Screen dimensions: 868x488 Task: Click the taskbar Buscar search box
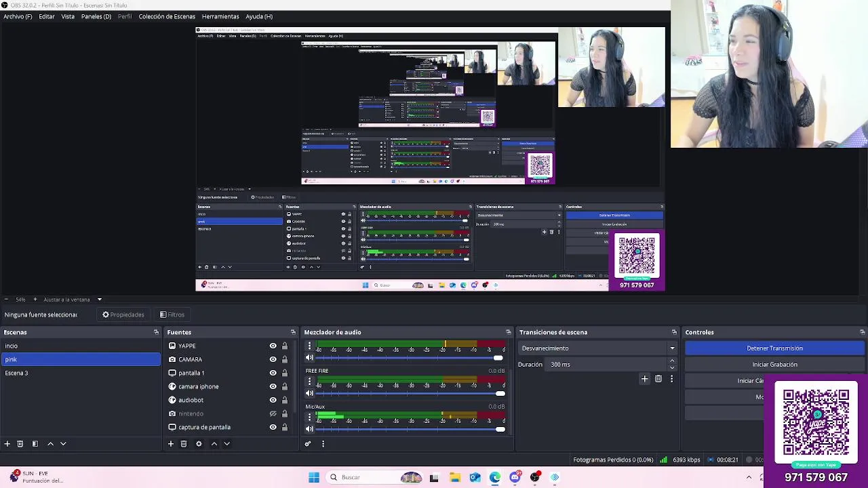375,477
